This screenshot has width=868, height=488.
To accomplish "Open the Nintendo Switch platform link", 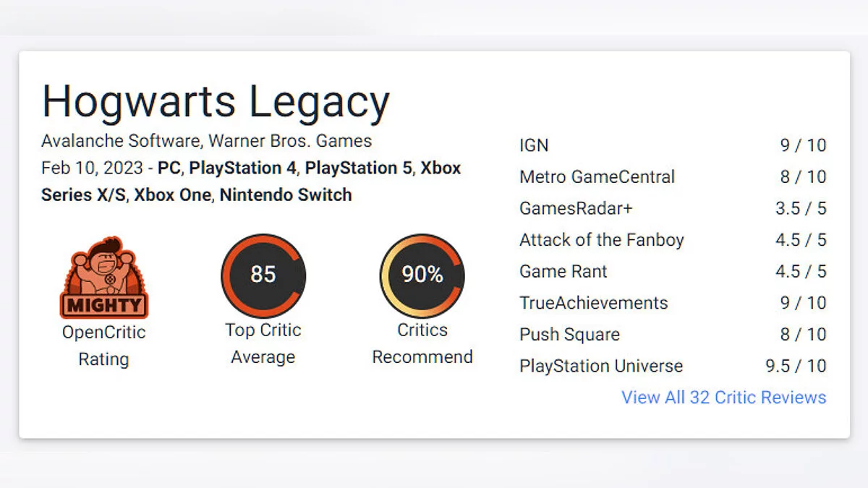I will tap(286, 194).
